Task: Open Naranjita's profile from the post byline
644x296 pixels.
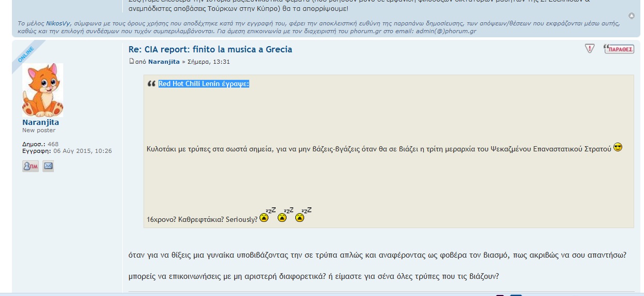Action: click(x=164, y=62)
